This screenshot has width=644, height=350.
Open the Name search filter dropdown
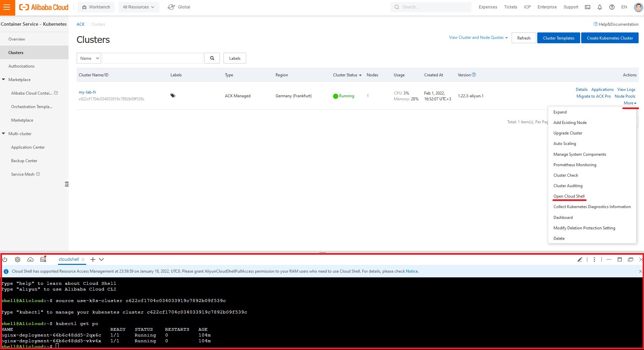click(89, 58)
